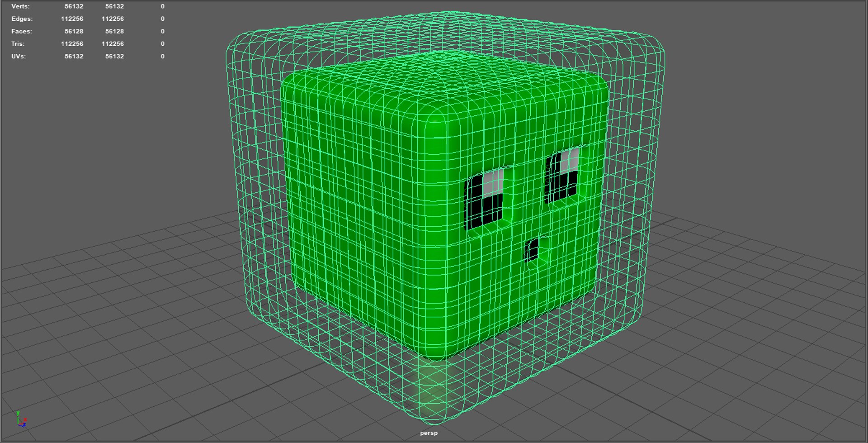Select the Tris label in heads-up display
This screenshot has height=443, width=868.
(x=18, y=44)
